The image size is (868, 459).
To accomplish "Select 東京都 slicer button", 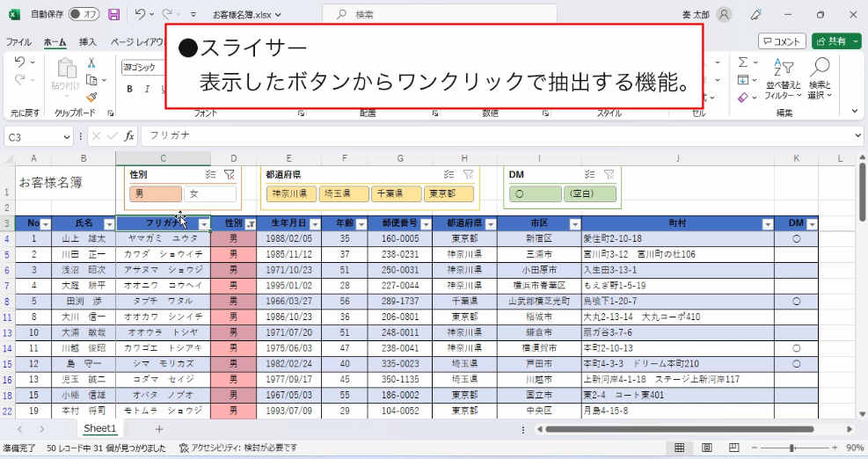I will (x=449, y=193).
